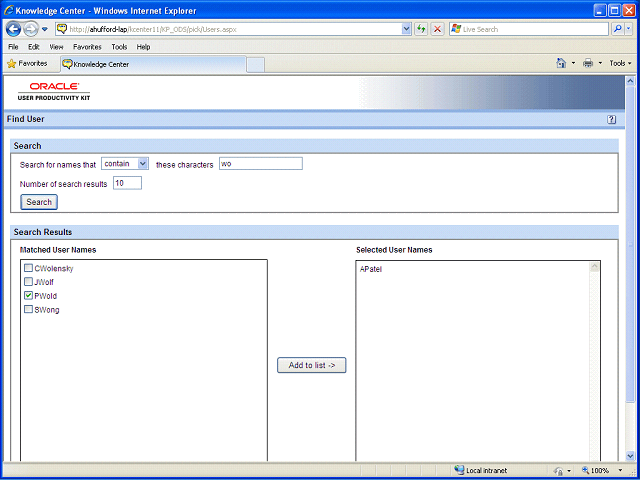Check the JWolf checkbox

pyautogui.click(x=28, y=282)
